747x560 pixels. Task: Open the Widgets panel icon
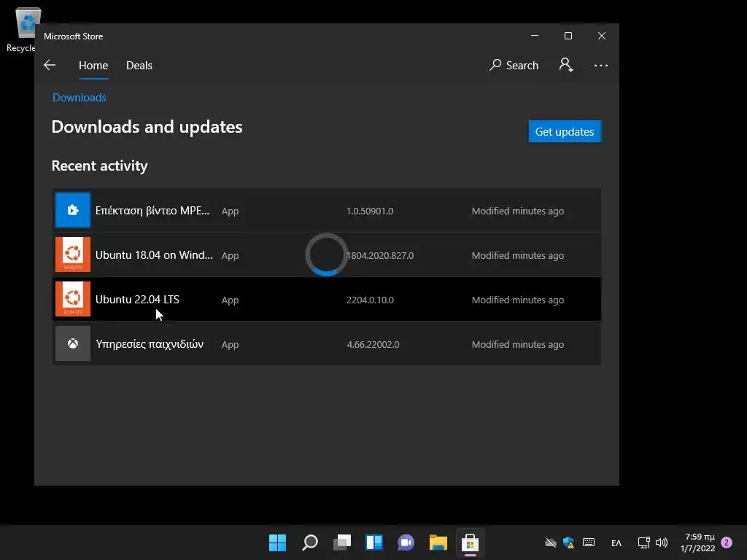click(x=374, y=542)
